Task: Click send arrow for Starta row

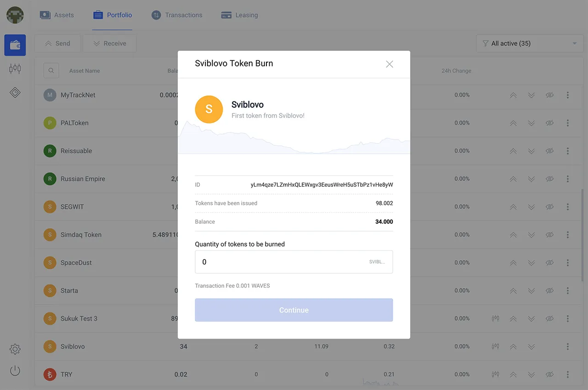Action: coord(513,291)
